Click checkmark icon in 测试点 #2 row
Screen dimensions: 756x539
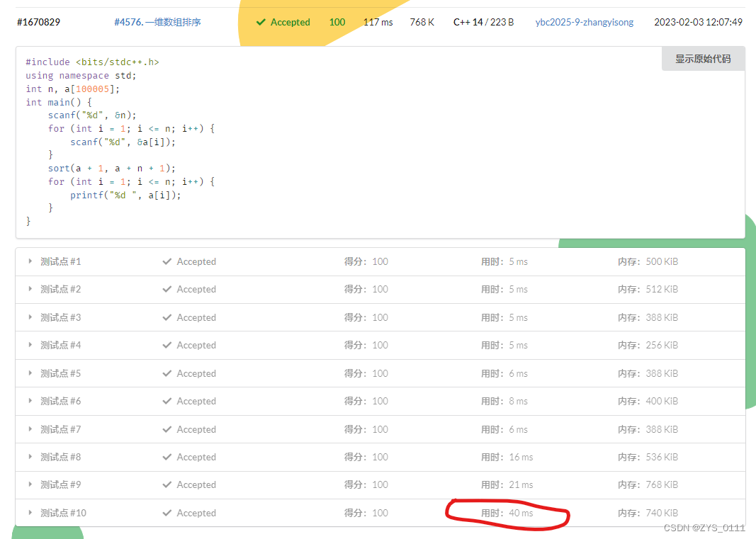coord(167,289)
